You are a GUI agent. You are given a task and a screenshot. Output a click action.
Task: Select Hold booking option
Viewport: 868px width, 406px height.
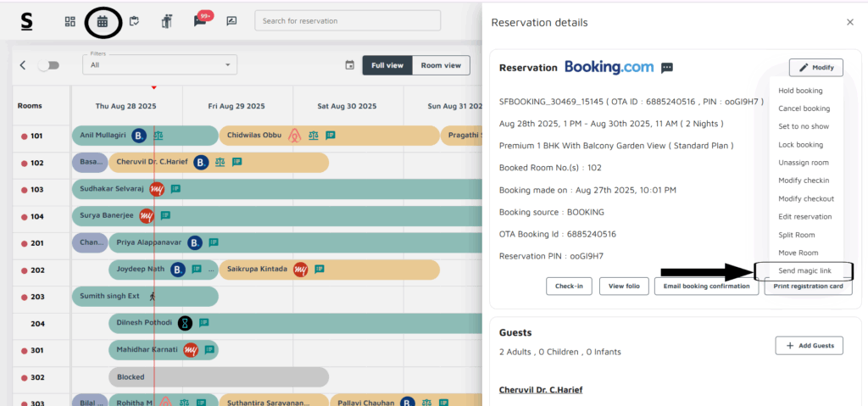800,91
